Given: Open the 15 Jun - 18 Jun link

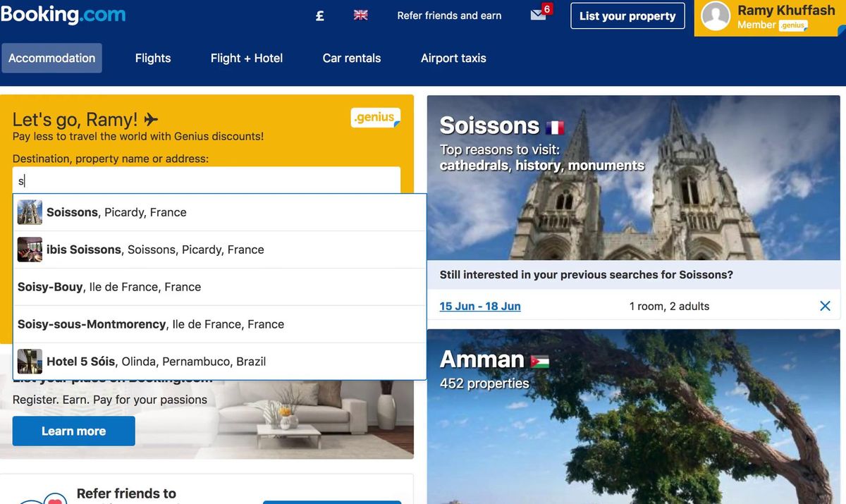Looking at the screenshot, I should tap(480, 306).
